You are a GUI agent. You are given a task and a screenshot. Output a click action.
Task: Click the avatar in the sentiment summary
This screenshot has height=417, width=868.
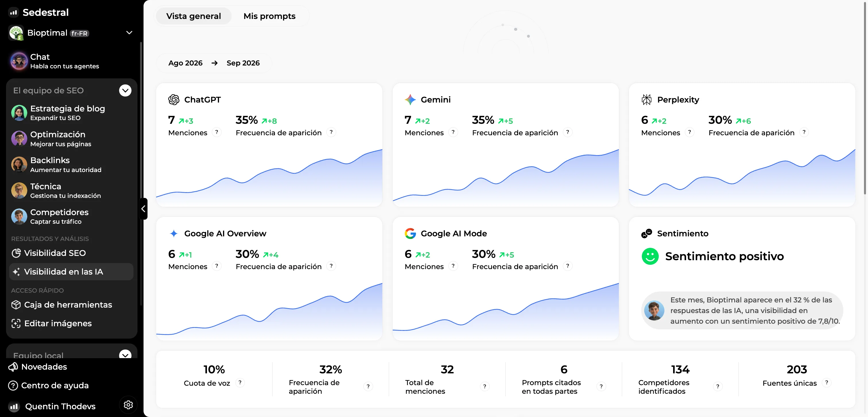[x=654, y=310]
